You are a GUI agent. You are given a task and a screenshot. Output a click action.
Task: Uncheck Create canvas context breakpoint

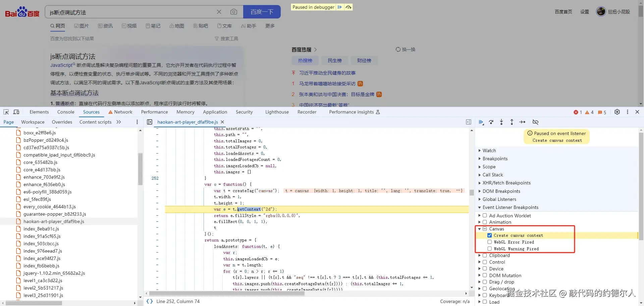pos(490,235)
